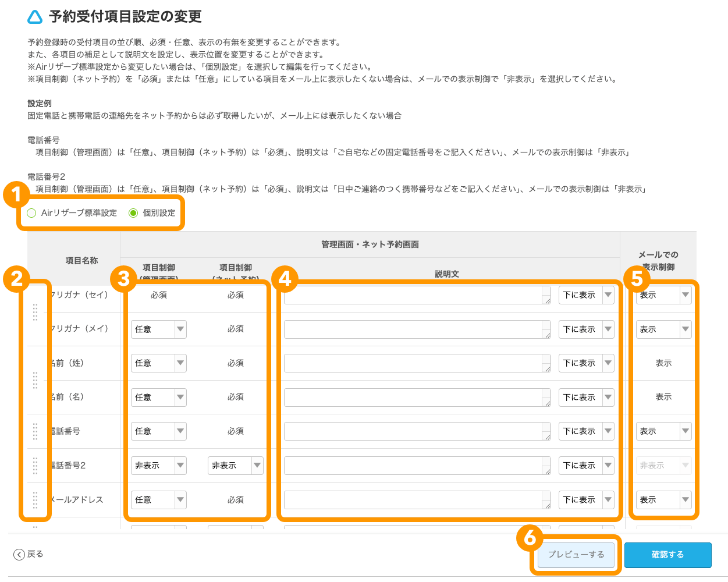The image size is (728, 582).
Task: Click the description text field for 電話番号
Action: [x=417, y=431]
